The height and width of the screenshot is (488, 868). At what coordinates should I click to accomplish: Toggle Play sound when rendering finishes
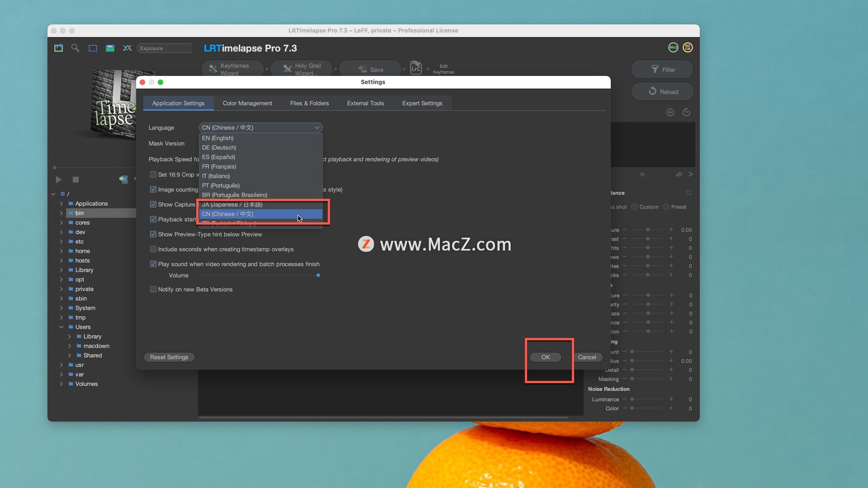point(153,264)
